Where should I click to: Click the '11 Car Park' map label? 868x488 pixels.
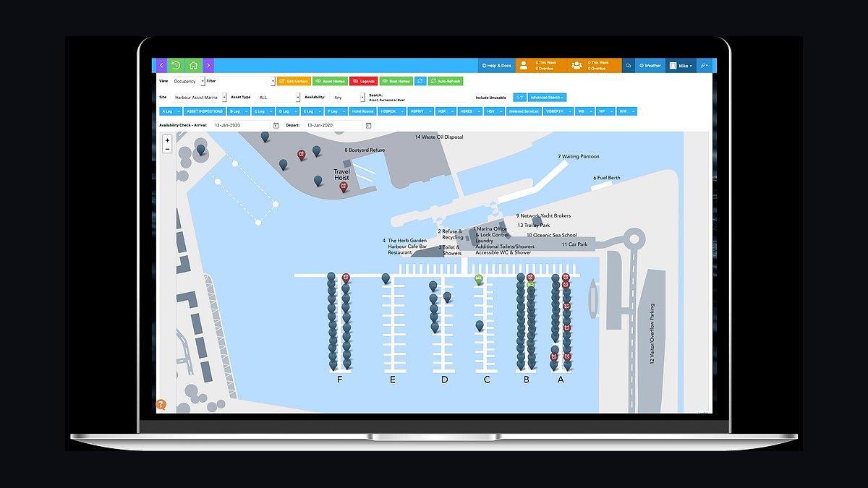point(575,244)
